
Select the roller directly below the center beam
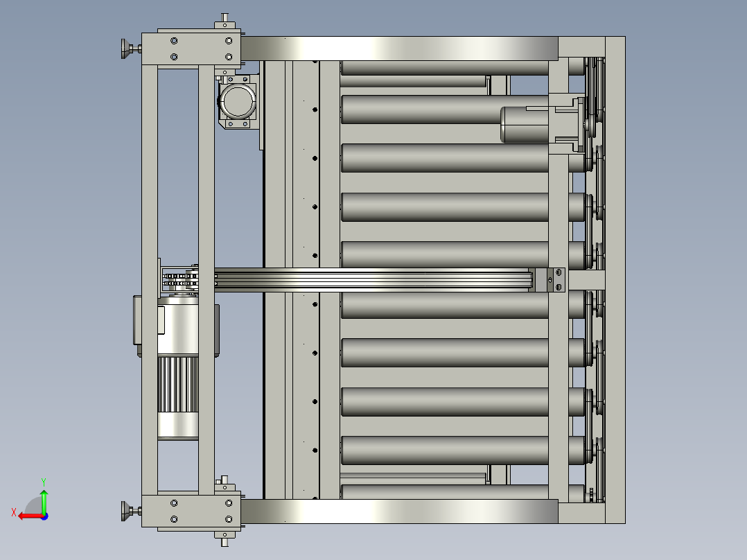444,304
